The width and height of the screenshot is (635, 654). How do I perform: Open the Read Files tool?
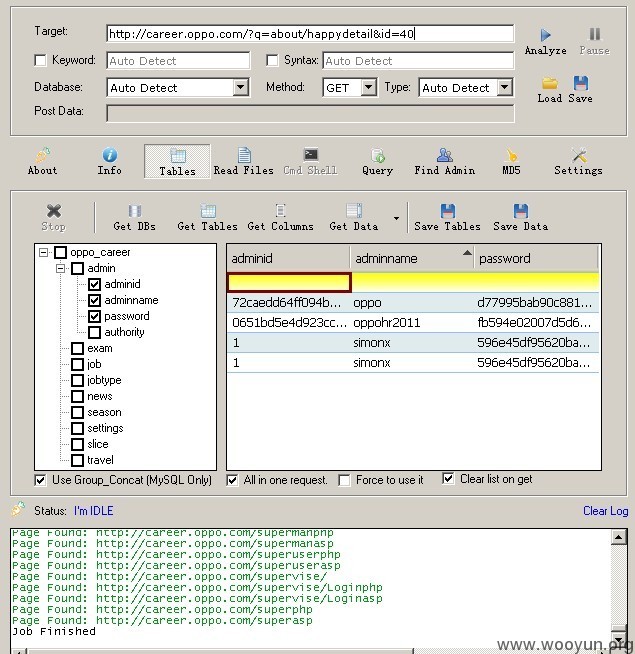[244, 161]
